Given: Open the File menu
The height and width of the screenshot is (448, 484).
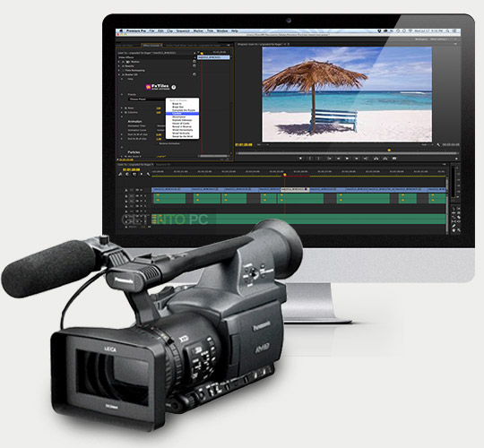Looking at the screenshot, I should [151, 30].
